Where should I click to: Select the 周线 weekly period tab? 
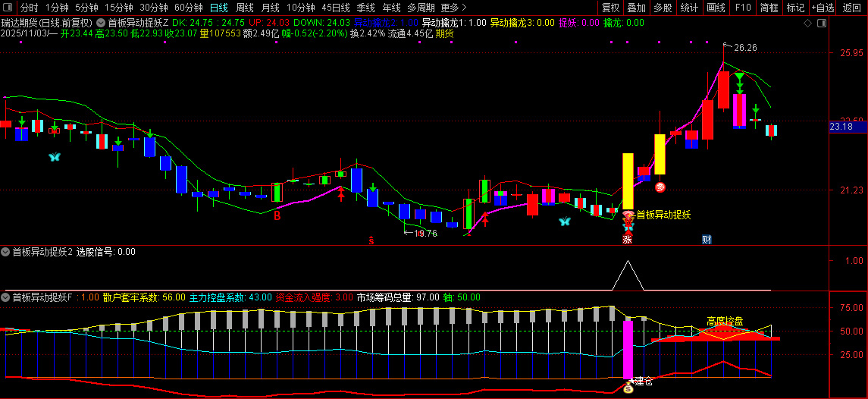[x=245, y=8]
